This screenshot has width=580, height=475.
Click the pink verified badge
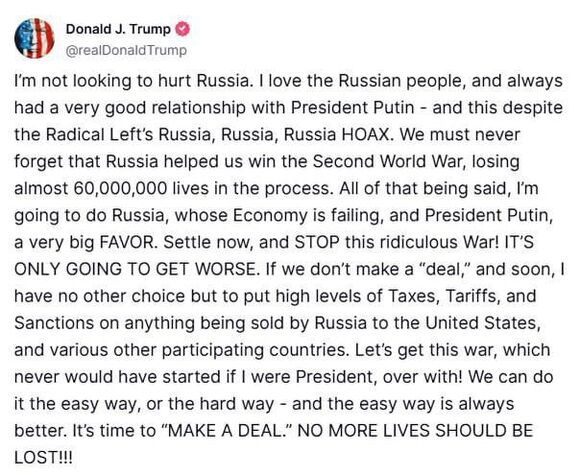point(182,29)
